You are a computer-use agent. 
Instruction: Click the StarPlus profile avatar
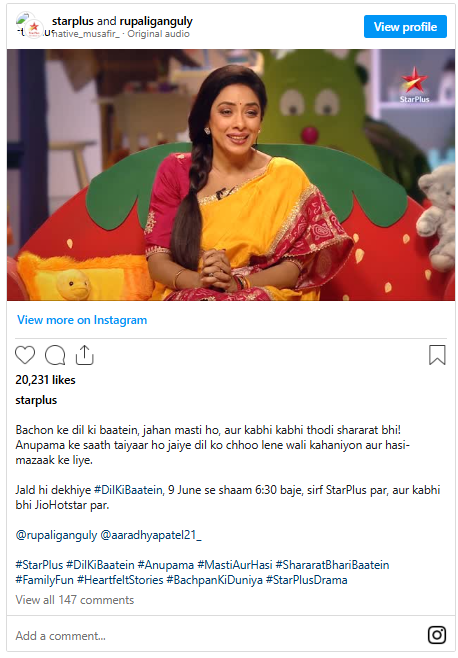click(x=34, y=29)
